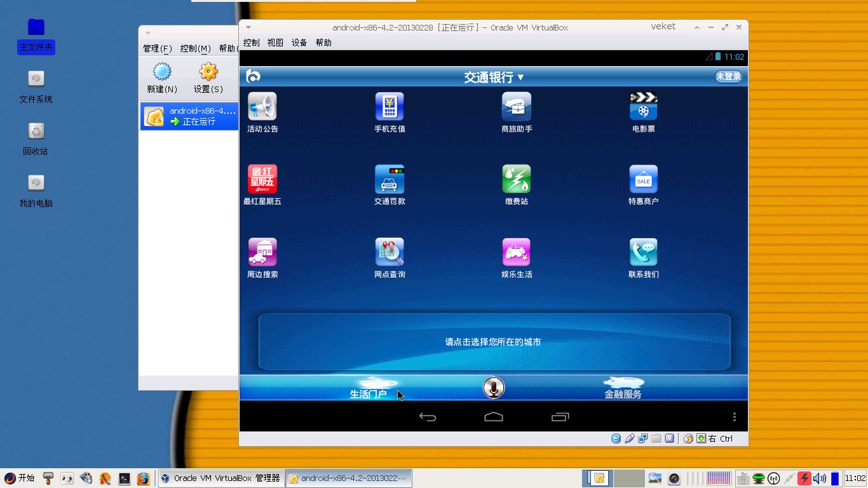Open 我的电脑 desktop icon
The image size is (868, 488).
[x=36, y=191]
